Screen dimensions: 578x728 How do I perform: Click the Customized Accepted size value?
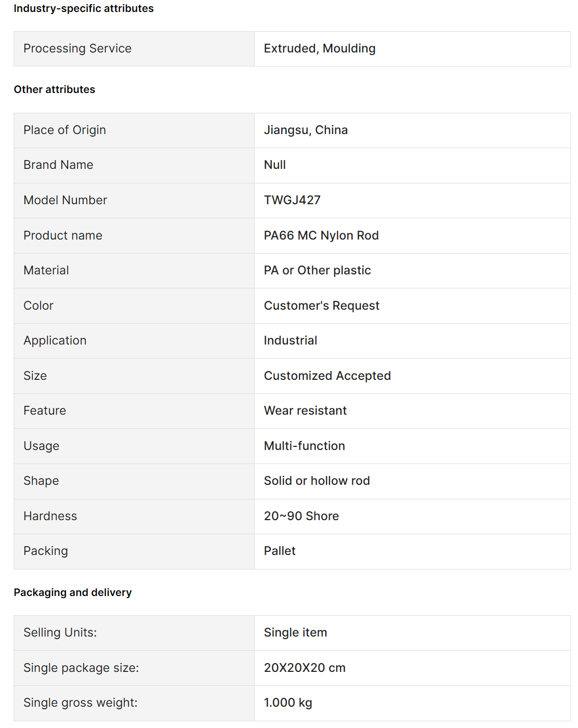click(x=327, y=376)
